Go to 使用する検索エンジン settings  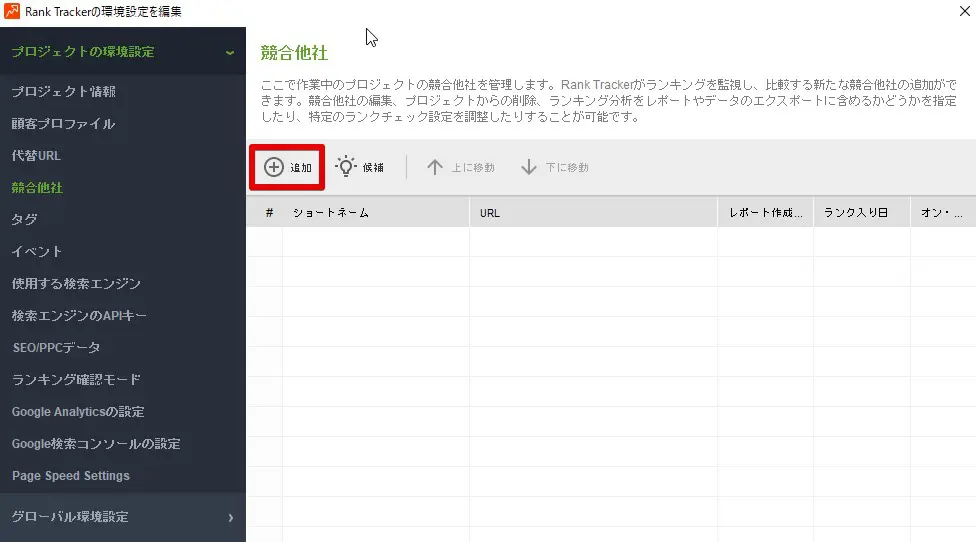pos(76,284)
